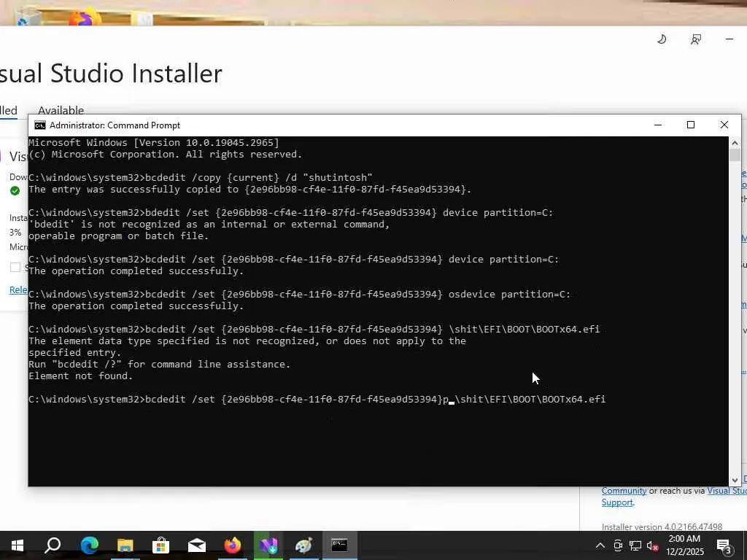Toggle checkbox under install progress in Installer
This screenshot has height=560, width=747.
tap(15, 267)
